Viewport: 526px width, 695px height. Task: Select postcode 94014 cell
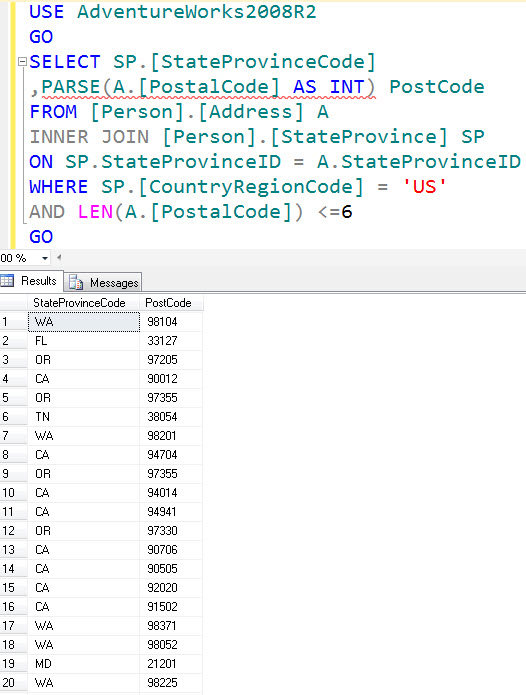[x=171, y=493]
